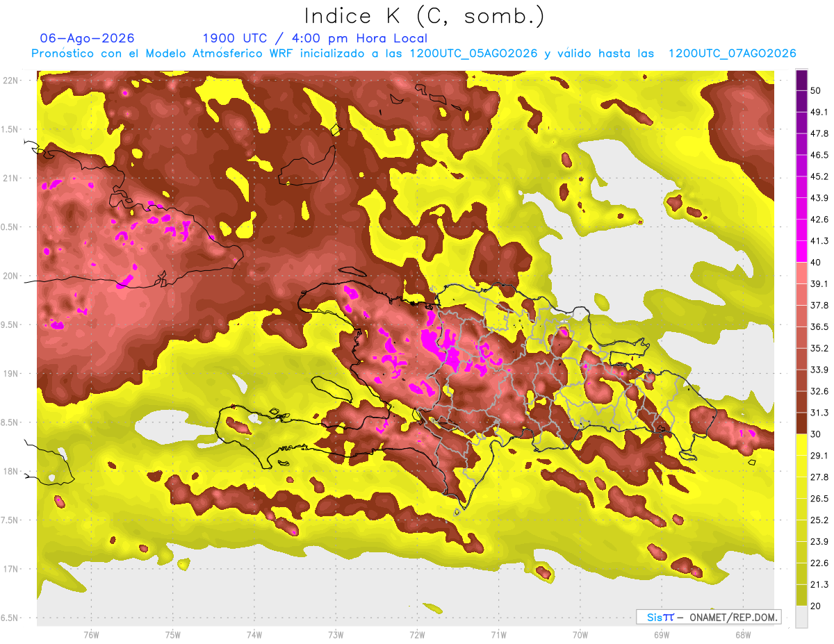Image resolution: width=834 pixels, height=644 pixels.
Task: Select the 68W longitude axis label
Action: point(742,635)
